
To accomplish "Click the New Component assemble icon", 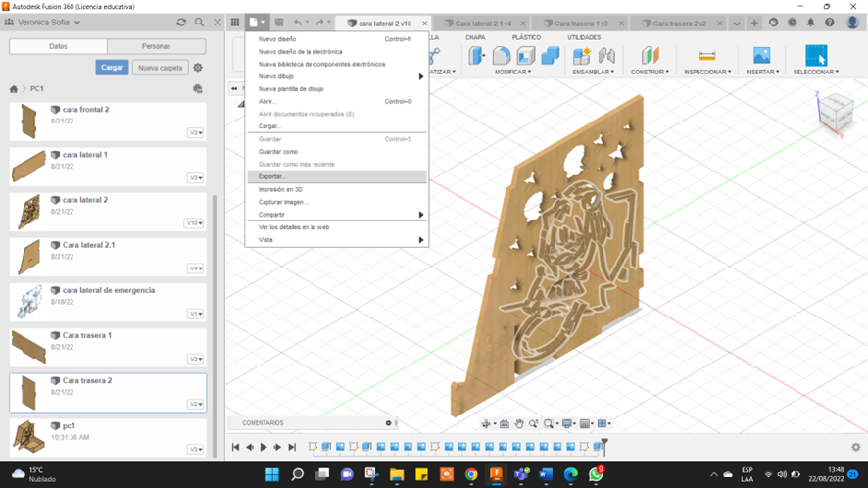I will [581, 56].
